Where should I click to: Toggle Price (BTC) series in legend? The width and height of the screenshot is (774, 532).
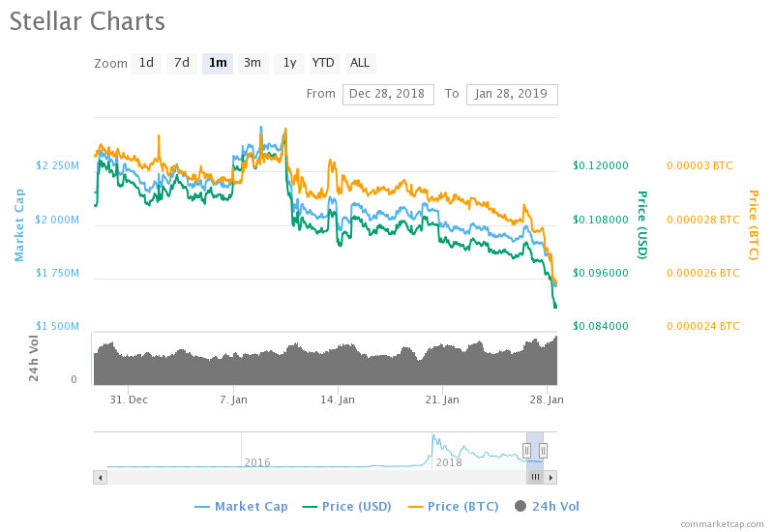453,506
